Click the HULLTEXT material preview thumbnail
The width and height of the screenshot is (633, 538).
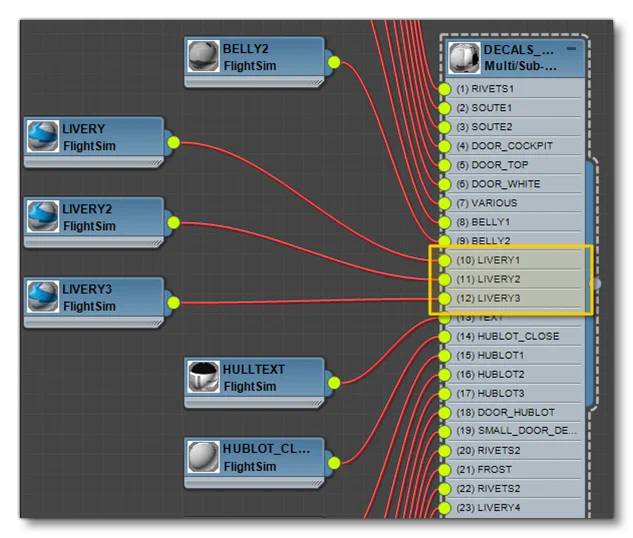click(x=203, y=377)
